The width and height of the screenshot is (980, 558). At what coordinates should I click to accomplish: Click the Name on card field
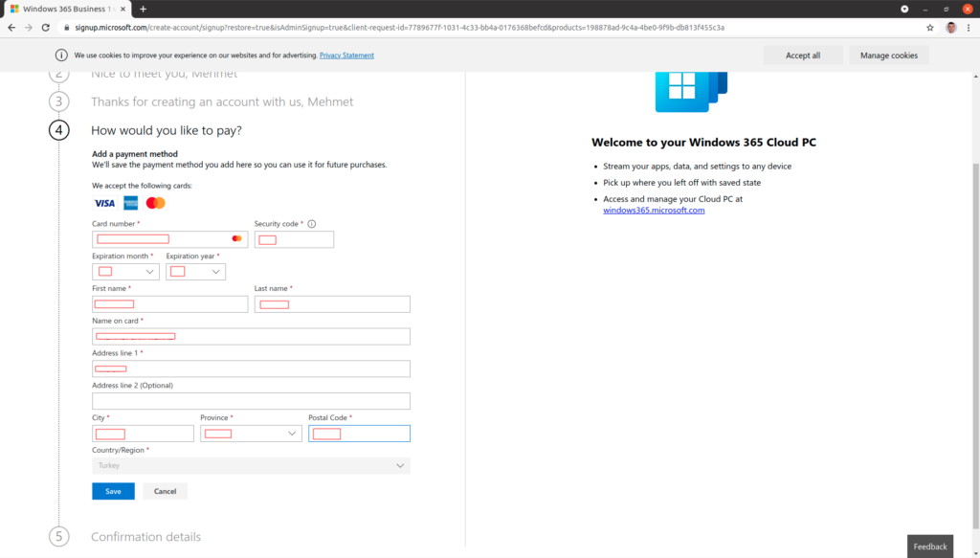(252, 336)
